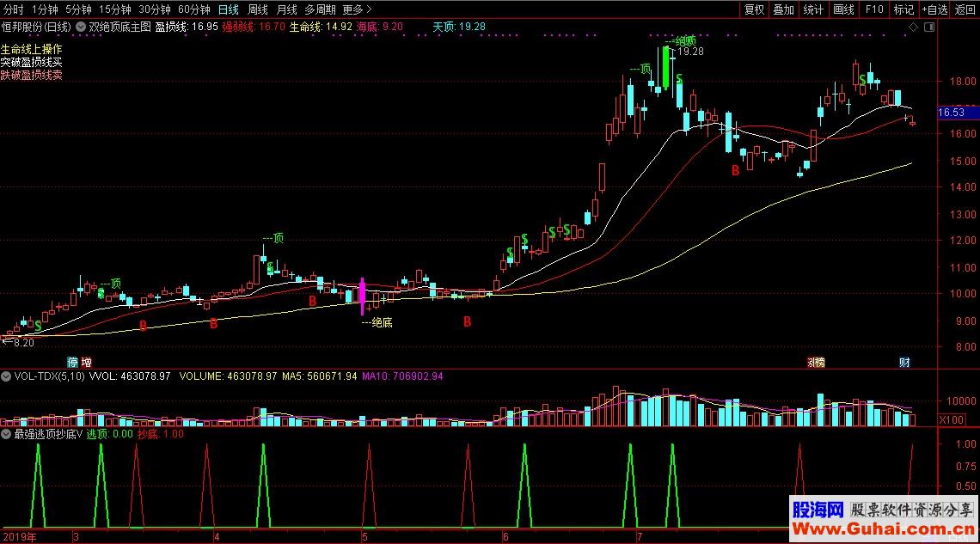Click the 19.28 high price annotation

point(691,52)
